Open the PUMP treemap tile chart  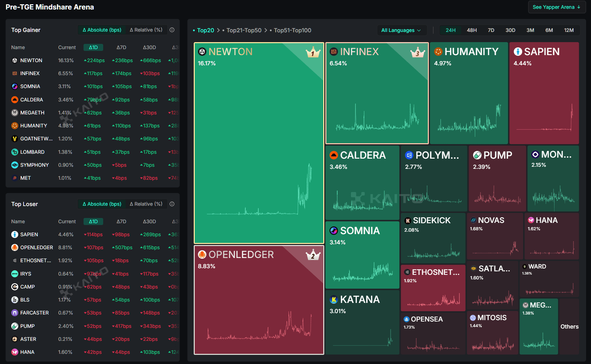(x=497, y=178)
